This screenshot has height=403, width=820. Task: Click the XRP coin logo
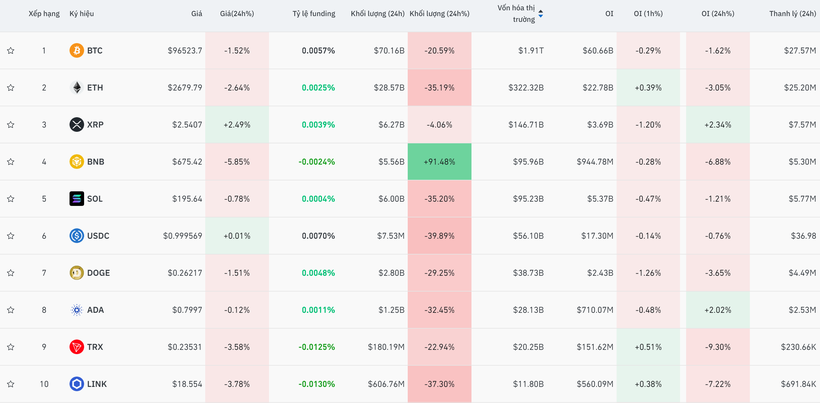(x=76, y=124)
